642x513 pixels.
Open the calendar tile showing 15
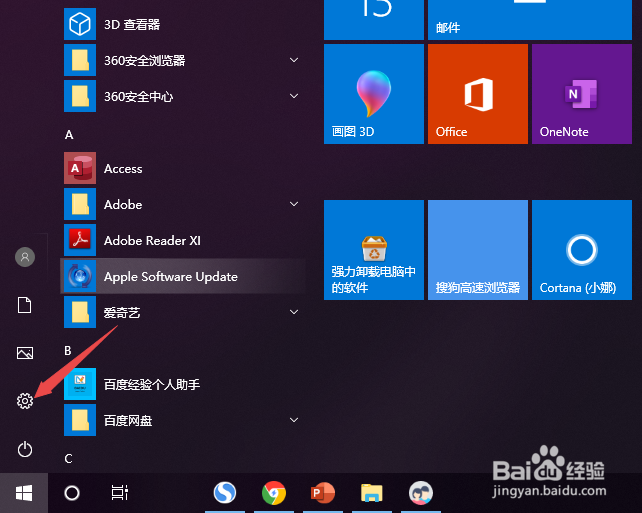tap(374, 20)
